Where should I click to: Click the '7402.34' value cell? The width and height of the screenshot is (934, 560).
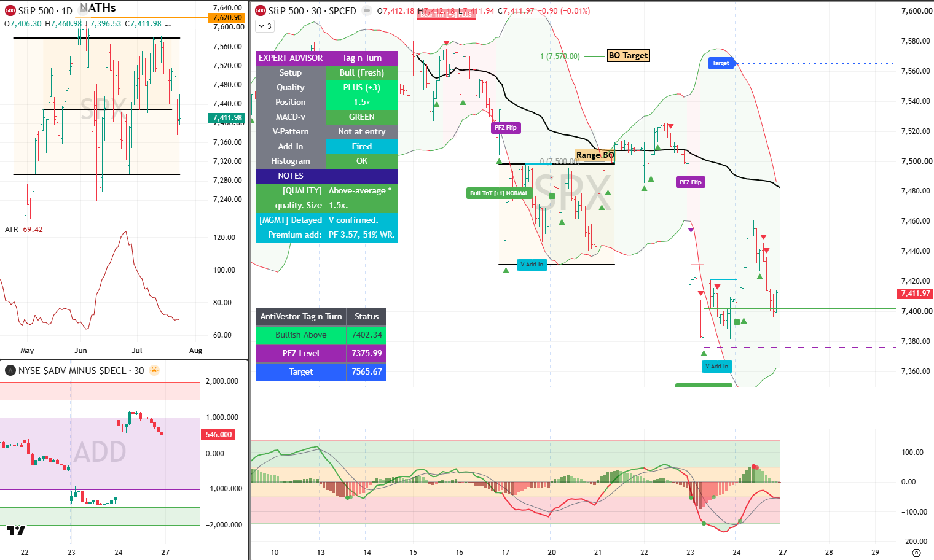366,335
